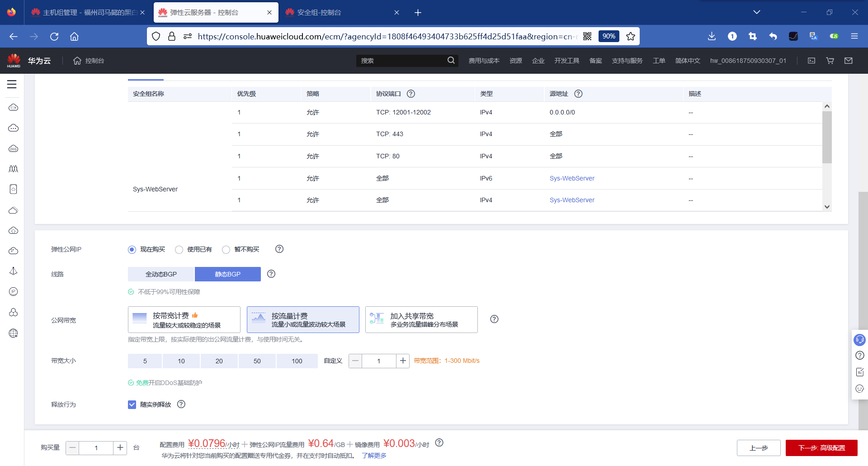The height and width of the screenshot is (466, 868).
Task: Increase the purchase quantity
Action: (x=120, y=448)
